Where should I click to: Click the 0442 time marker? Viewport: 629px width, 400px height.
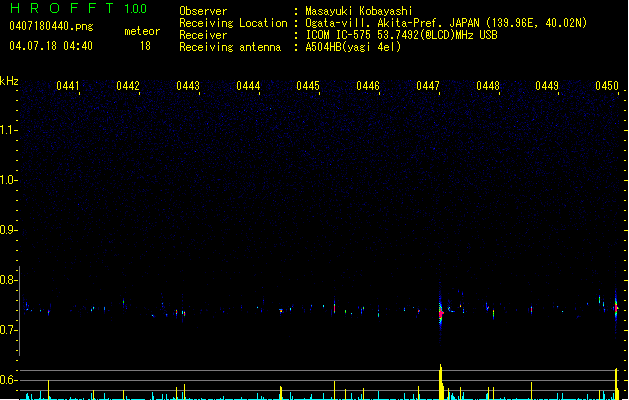pos(128,86)
